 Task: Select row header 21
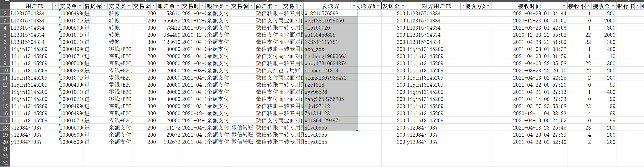[x=5, y=149]
